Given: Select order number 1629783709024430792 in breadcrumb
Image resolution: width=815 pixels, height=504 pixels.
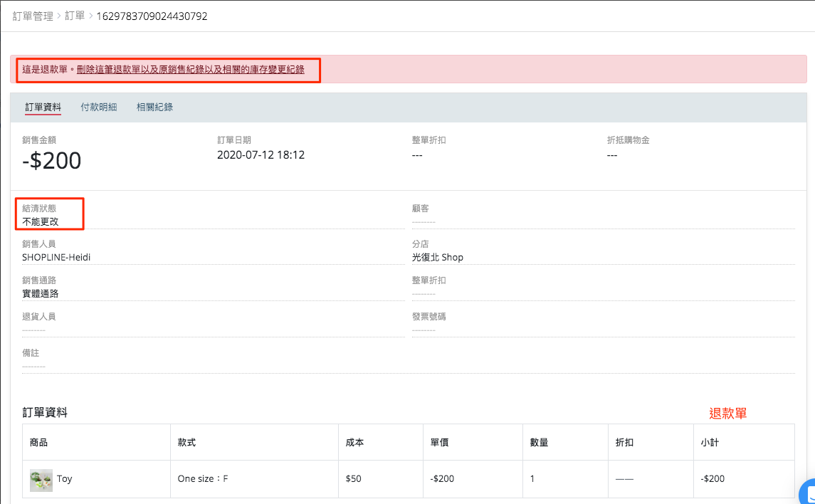Looking at the screenshot, I should (x=152, y=16).
